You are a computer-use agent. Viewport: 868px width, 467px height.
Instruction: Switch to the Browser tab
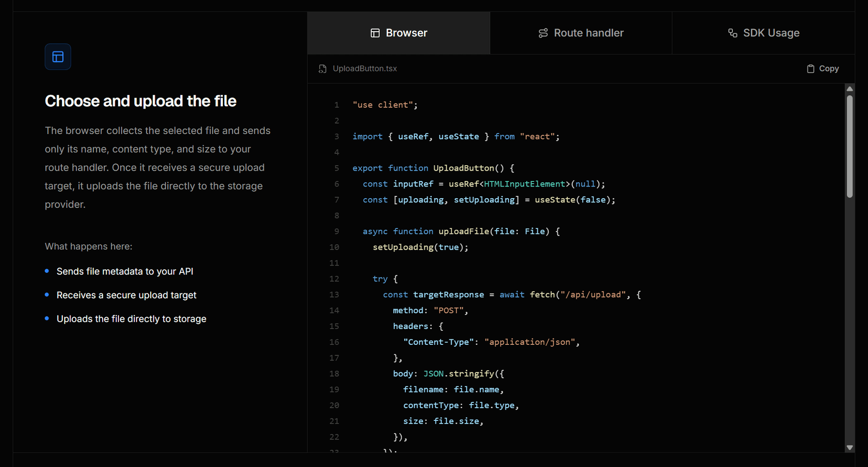[399, 33]
